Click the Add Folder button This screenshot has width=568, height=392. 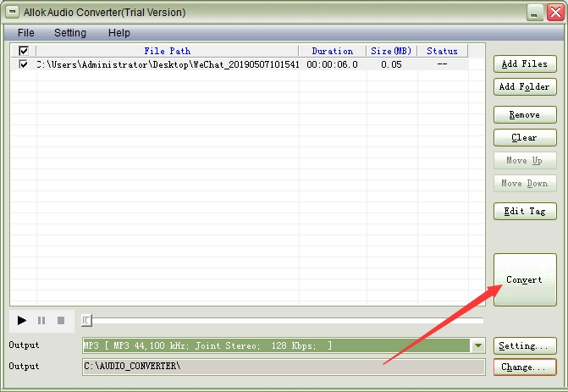pyautogui.click(x=525, y=87)
